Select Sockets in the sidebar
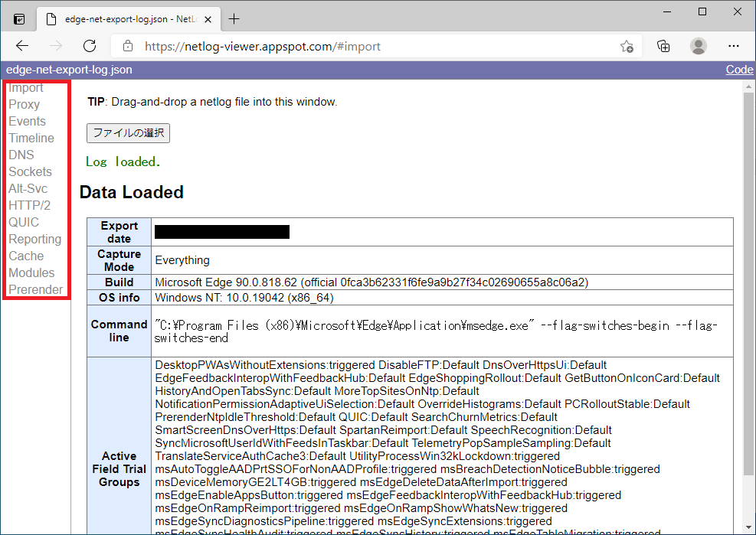Screen dimensions: 756x535 30,171
